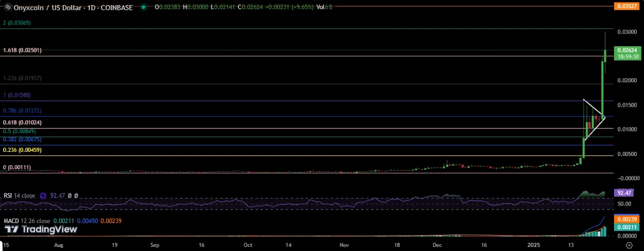
Task: Click the latest green daily candle
Action: point(605,56)
